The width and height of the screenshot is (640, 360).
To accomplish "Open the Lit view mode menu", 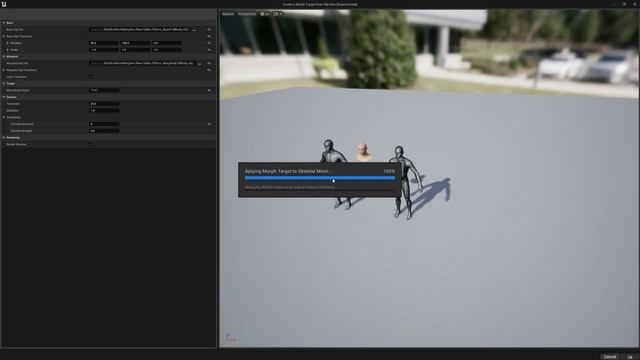I will (265, 14).
